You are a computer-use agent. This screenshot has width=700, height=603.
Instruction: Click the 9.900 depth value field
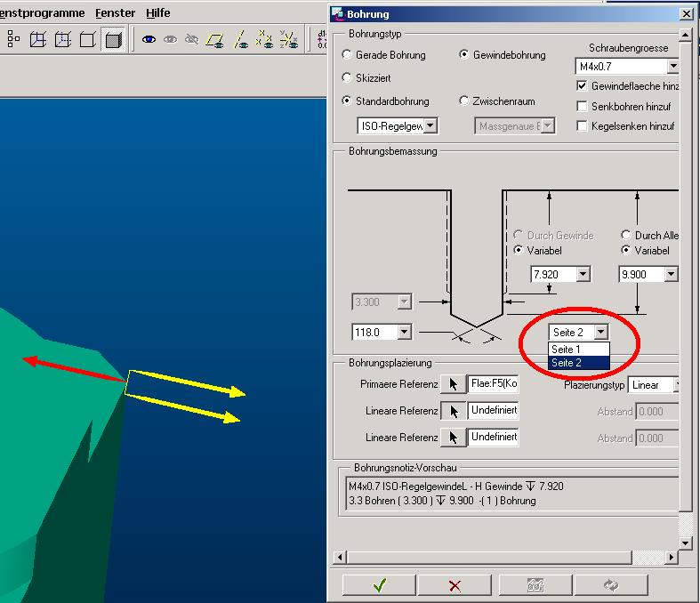tap(641, 274)
